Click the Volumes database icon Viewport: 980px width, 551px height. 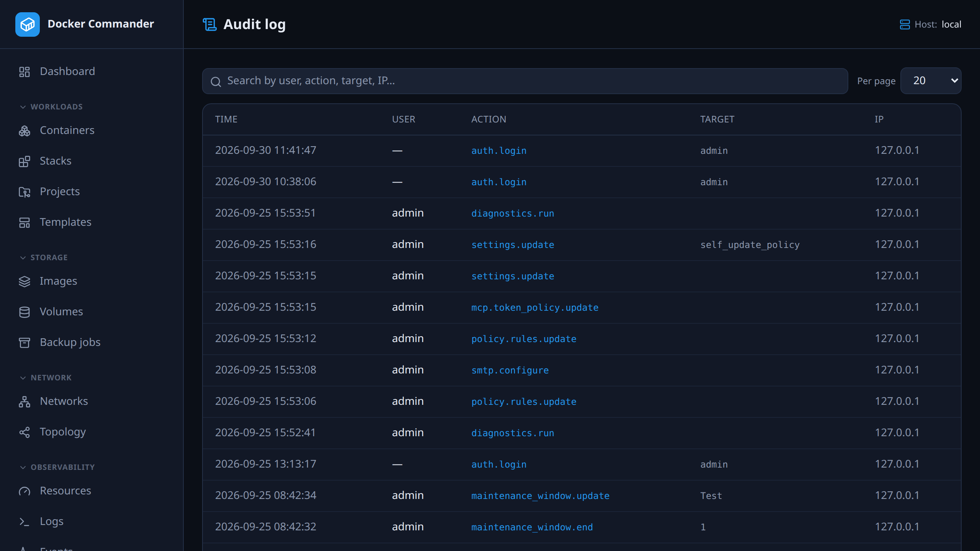(x=24, y=312)
